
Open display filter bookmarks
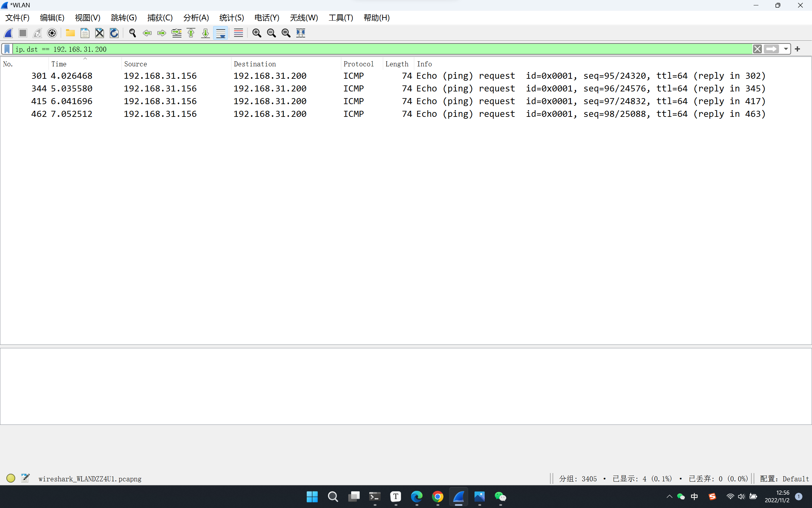(7, 49)
